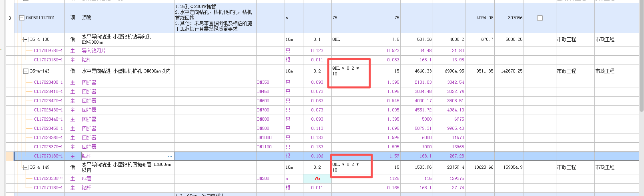Collapse the D5-4-143 quota row
The height and width of the screenshot is (196, 644).
[26, 71]
